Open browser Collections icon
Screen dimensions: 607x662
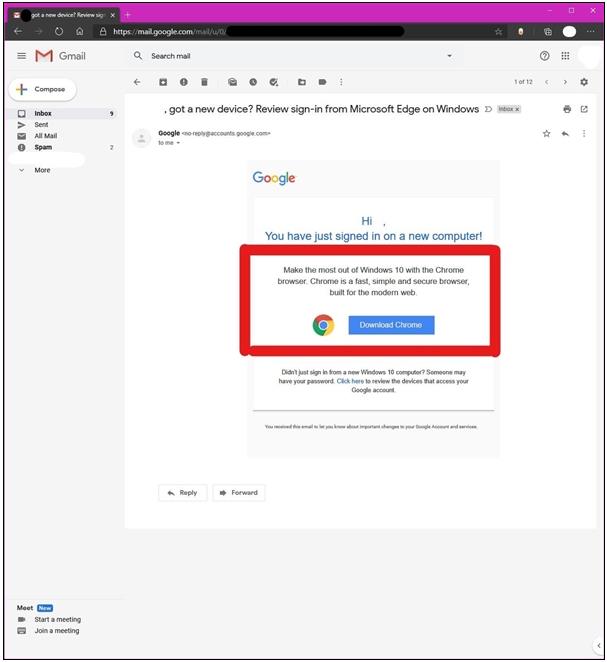[548, 32]
